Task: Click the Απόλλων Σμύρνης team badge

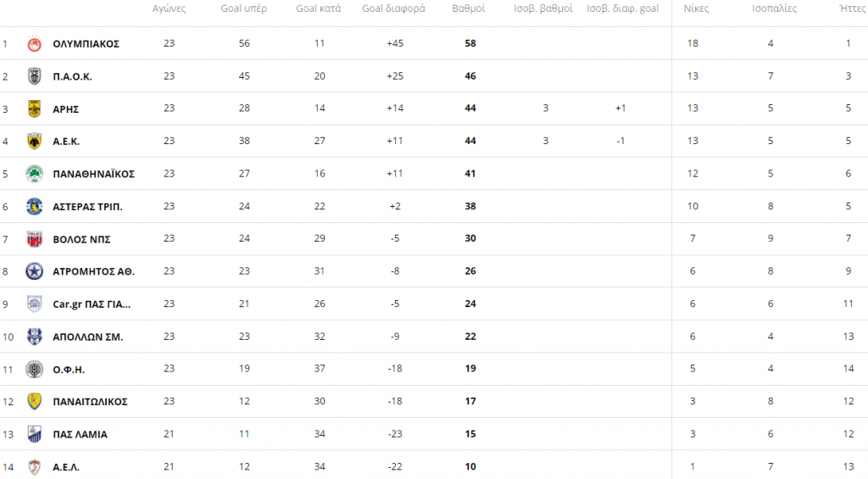Action: point(34,337)
